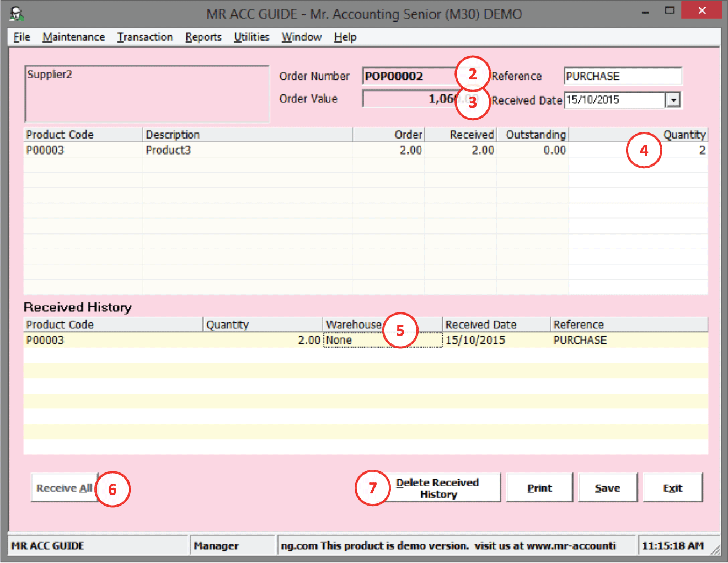Click Received History reference PURCHASE cell
This screenshot has width=728, height=563.
click(x=629, y=340)
